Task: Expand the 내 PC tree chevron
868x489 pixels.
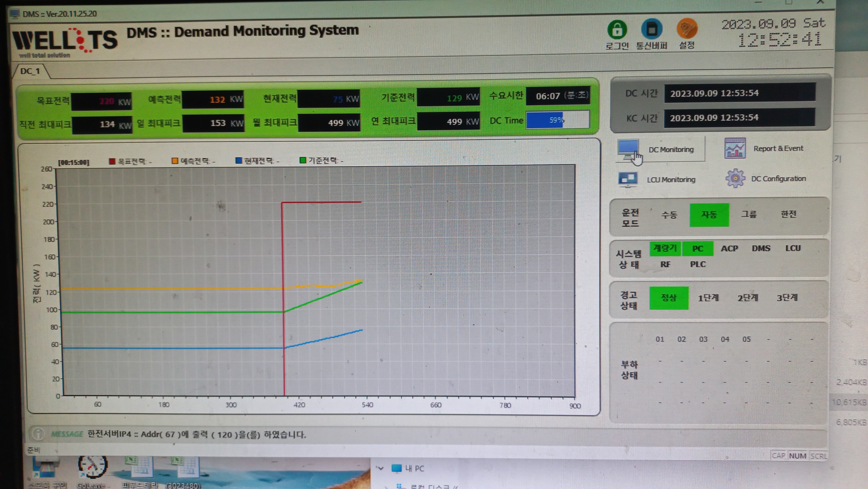Action: click(x=381, y=468)
